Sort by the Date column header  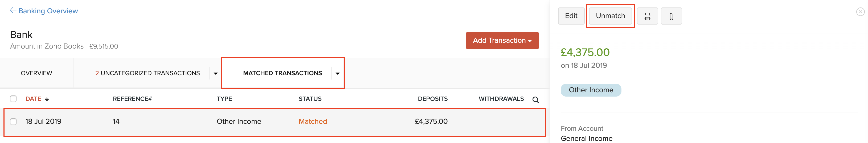pos(33,99)
